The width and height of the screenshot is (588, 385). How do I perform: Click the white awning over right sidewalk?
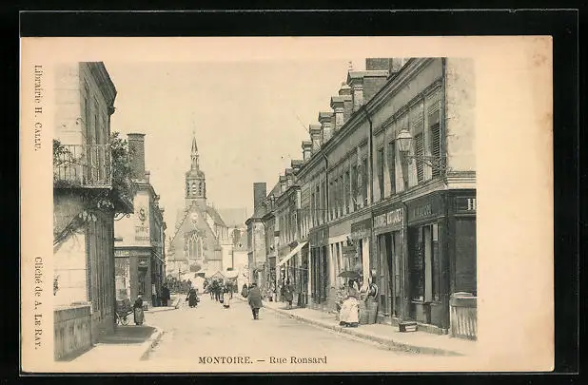(x=292, y=253)
